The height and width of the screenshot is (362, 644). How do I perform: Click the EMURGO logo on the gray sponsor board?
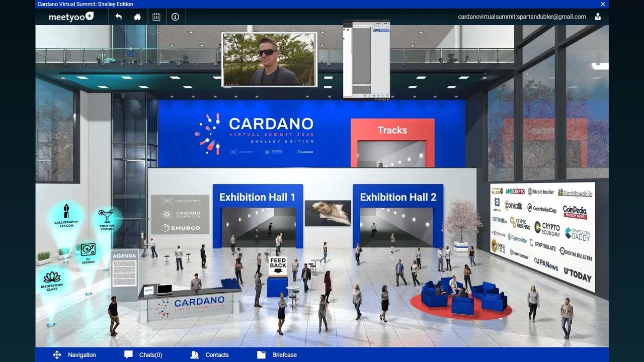click(x=180, y=228)
